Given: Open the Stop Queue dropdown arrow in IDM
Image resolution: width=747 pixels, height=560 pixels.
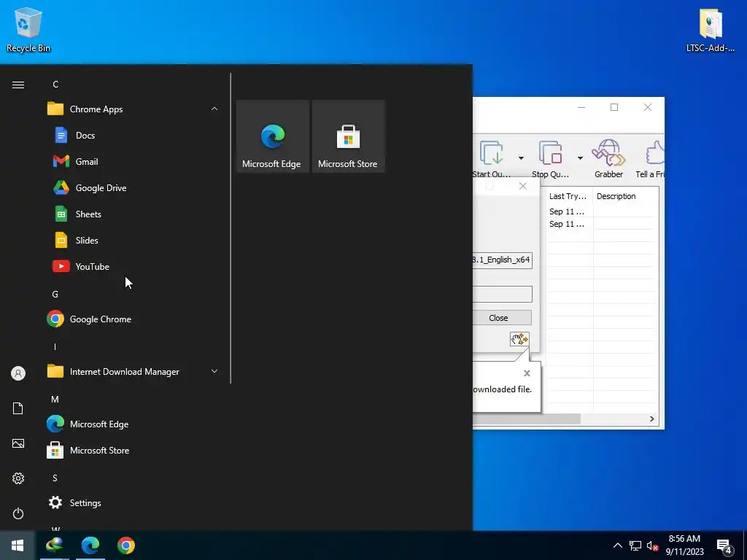Looking at the screenshot, I should pyautogui.click(x=580, y=158).
